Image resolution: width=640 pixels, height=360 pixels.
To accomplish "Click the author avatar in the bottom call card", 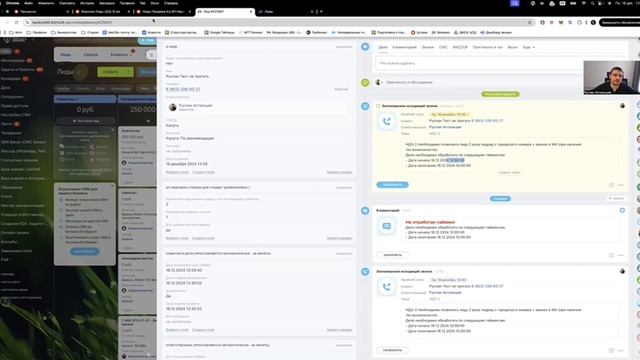I will coord(622,271).
